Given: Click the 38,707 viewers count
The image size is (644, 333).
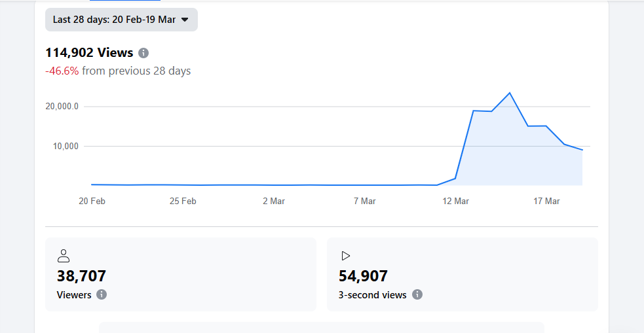Looking at the screenshot, I should tap(81, 276).
